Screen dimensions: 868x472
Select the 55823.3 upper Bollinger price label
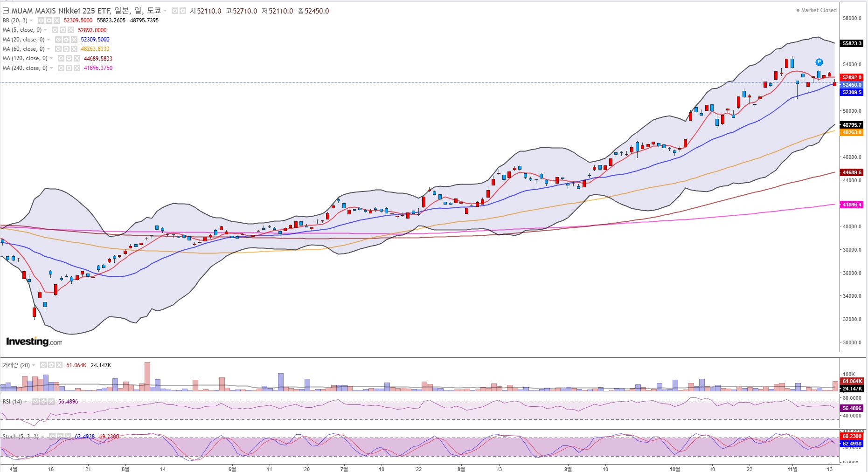click(x=852, y=43)
